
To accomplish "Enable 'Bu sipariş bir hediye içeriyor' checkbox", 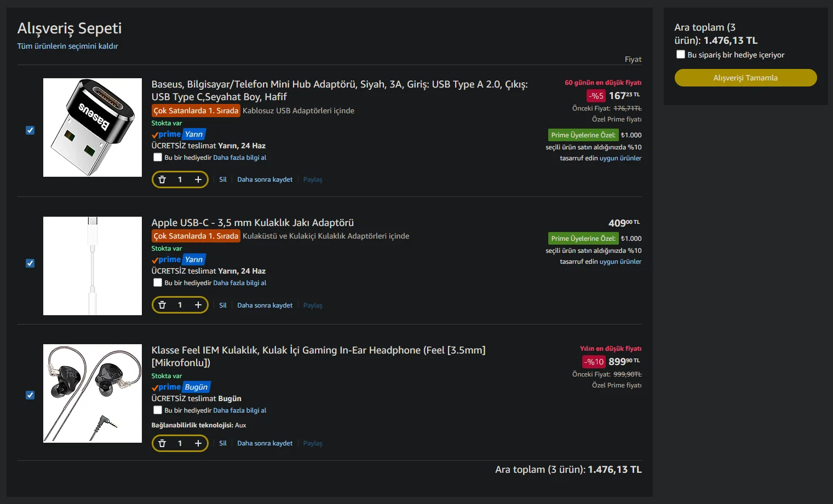I will pos(681,55).
